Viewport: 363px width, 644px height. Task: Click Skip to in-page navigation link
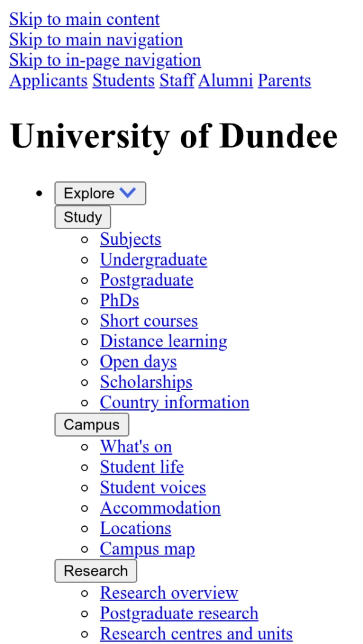(105, 60)
